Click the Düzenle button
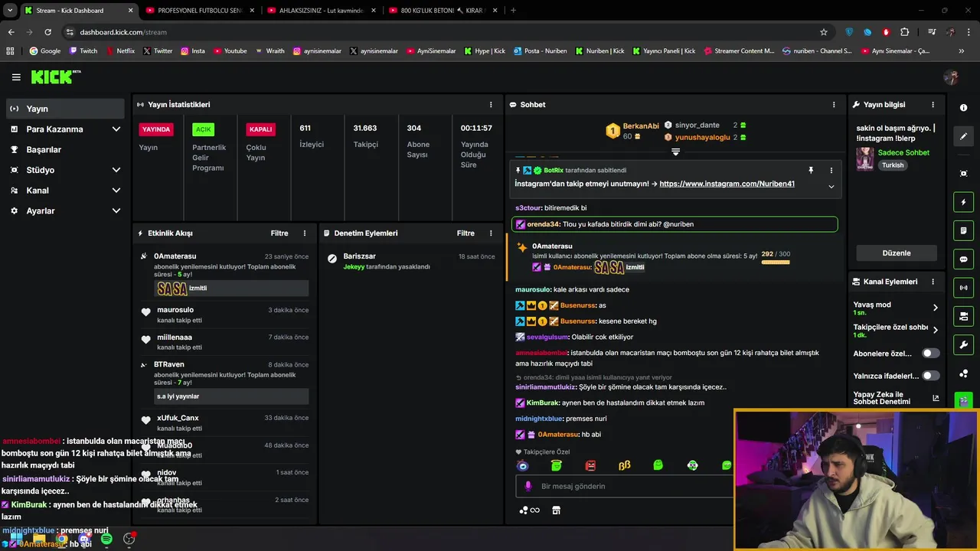 897,253
